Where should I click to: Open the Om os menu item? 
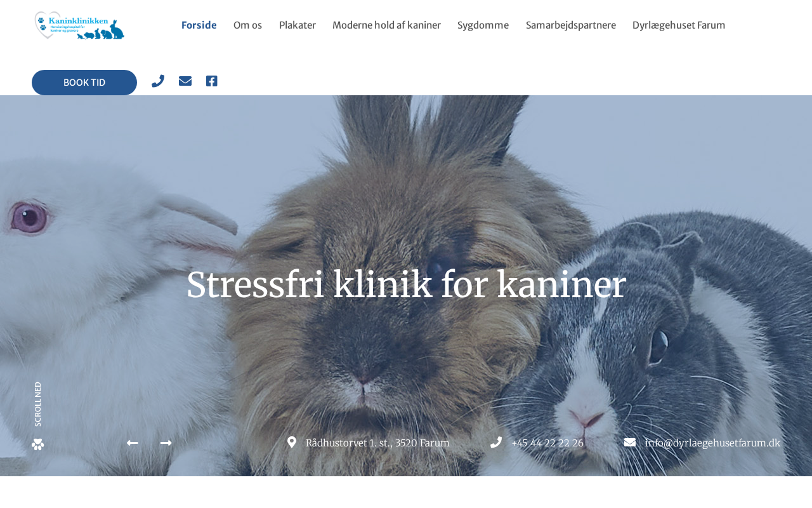tap(247, 25)
